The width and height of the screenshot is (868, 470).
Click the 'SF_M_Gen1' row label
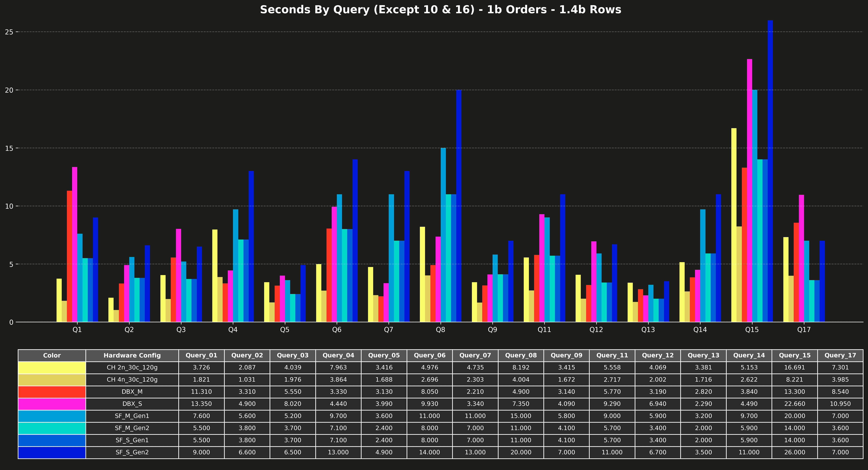click(132, 416)
